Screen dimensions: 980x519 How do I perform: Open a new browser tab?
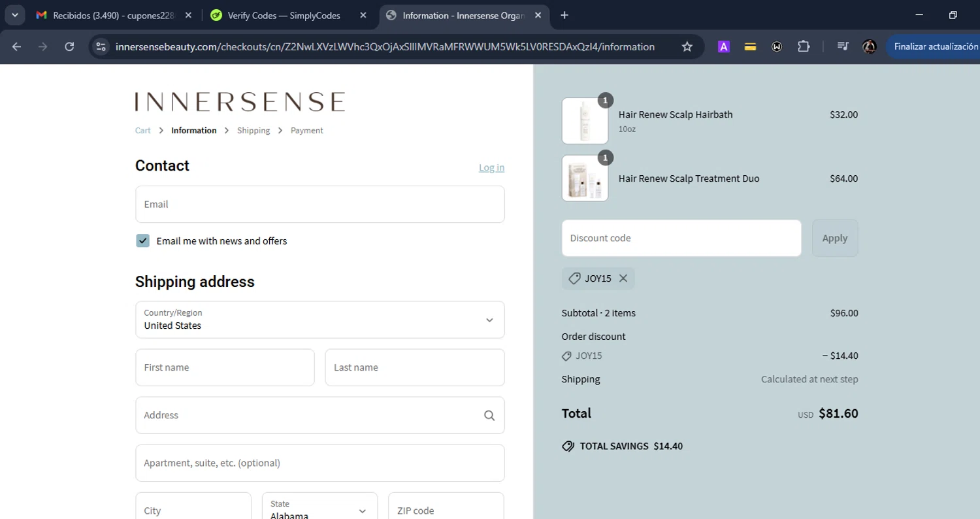(x=564, y=15)
